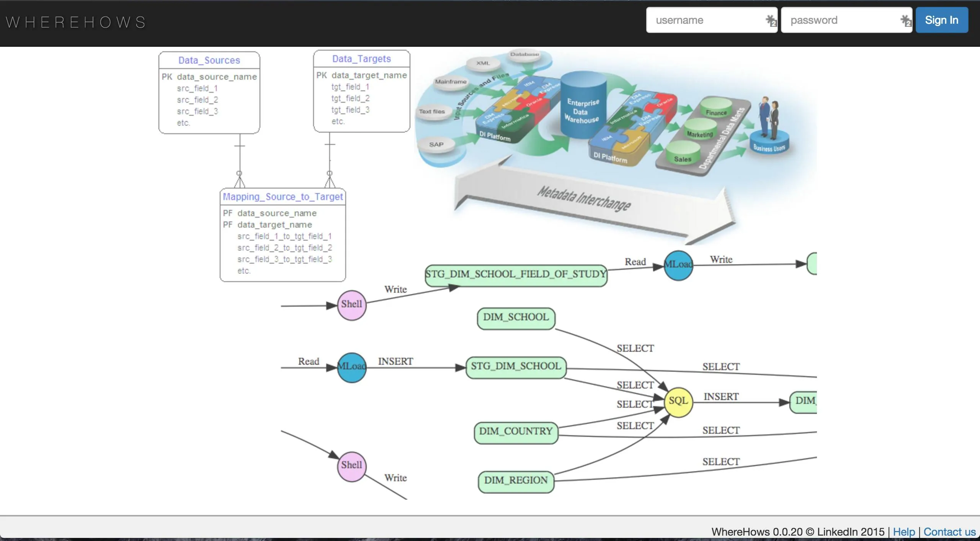The height and width of the screenshot is (541, 980).
Task: Focus the password input field
Action: tap(840, 20)
